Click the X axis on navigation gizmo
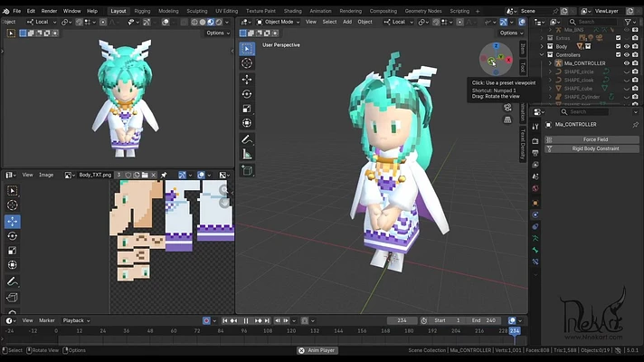Image resolution: width=644 pixels, height=362 pixels. tap(509, 60)
